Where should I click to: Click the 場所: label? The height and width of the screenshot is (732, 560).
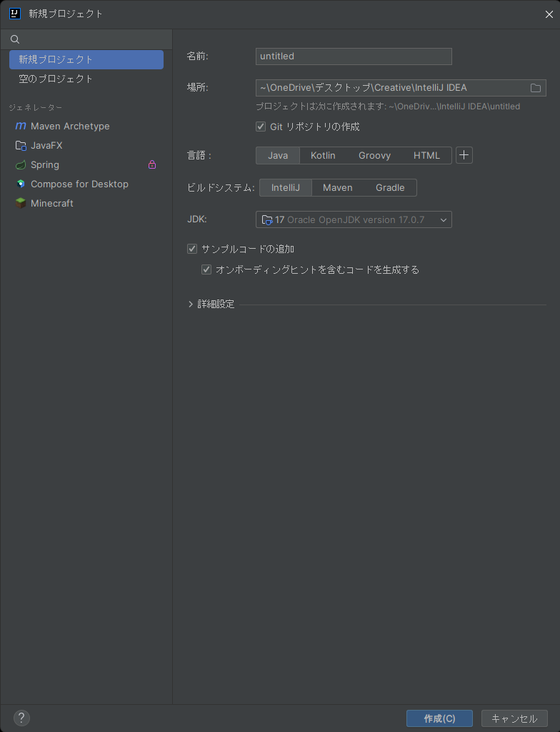coord(197,88)
